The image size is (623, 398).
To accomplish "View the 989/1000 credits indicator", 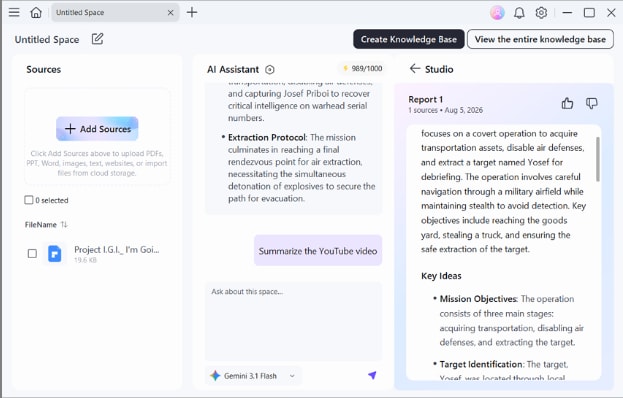I will 362,69.
